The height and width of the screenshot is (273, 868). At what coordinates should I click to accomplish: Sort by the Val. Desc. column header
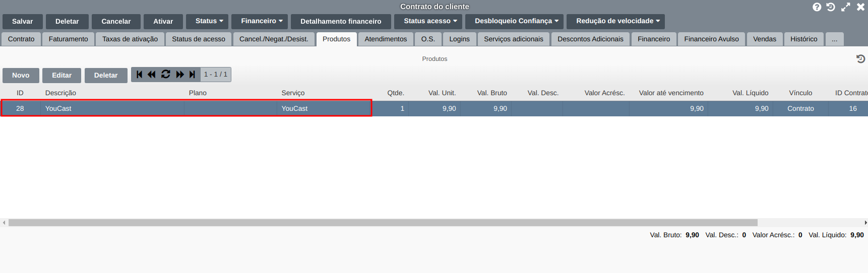tap(543, 93)
